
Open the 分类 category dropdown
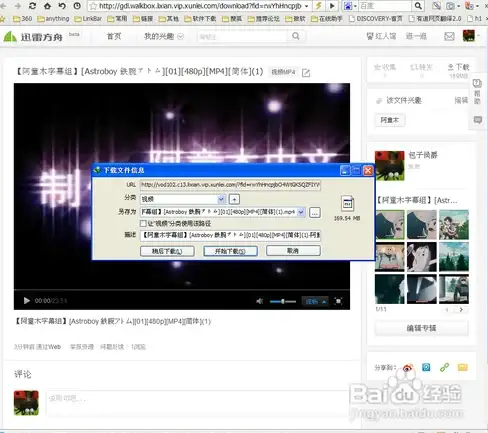[183, 199]
